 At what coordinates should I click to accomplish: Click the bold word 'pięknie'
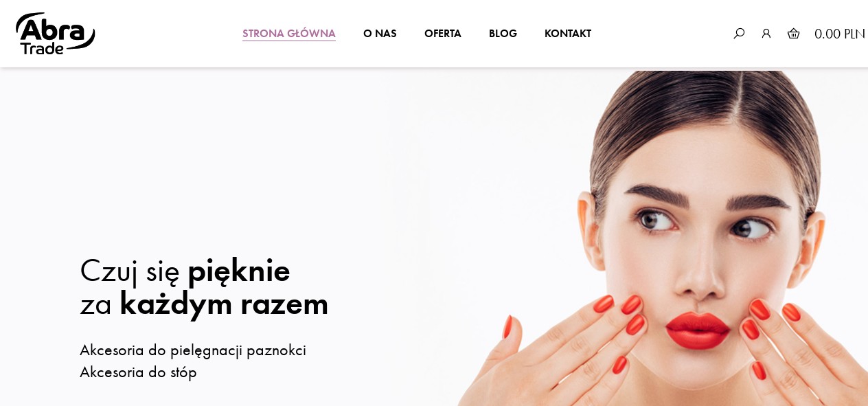[x=239, y=271]
